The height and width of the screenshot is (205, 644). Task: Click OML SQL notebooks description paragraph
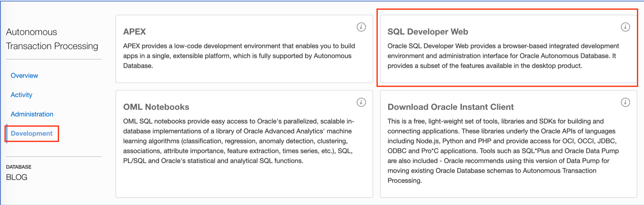[239, 141]
